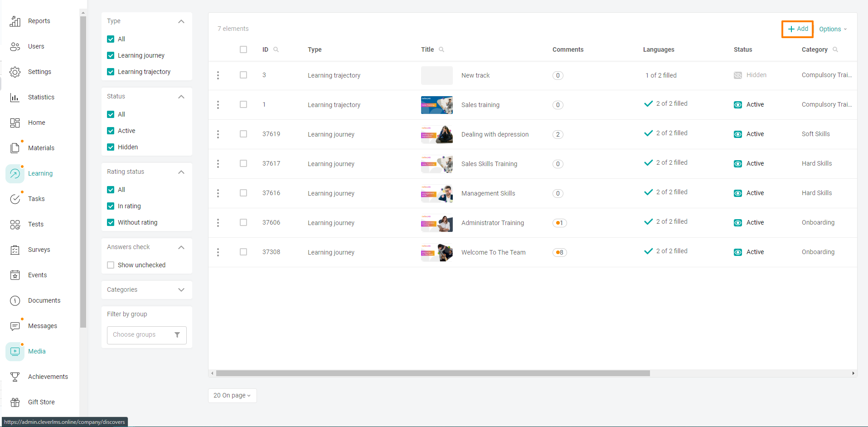Click the Home dashboard icon
The image size is (868, 427).
[15, 123]
